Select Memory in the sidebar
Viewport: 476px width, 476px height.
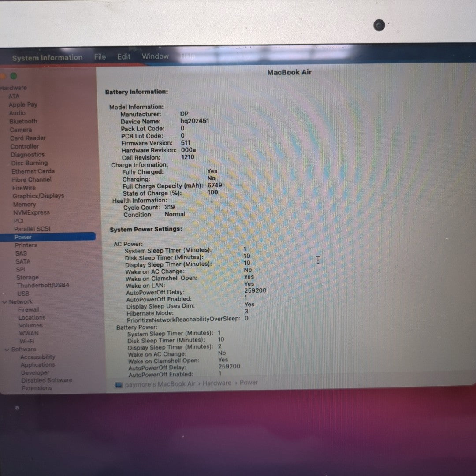pos(24,205)
